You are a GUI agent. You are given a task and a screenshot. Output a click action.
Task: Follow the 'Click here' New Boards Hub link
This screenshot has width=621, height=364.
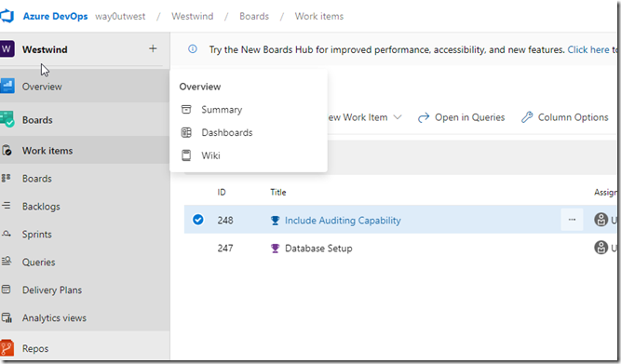(588, 49)
